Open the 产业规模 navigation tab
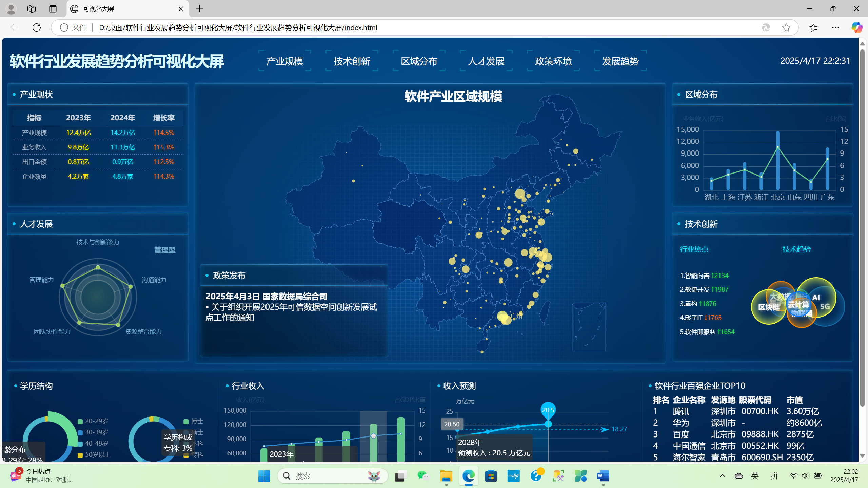The height and width of the screenshot is (488, 868). [x=284, y=61]
